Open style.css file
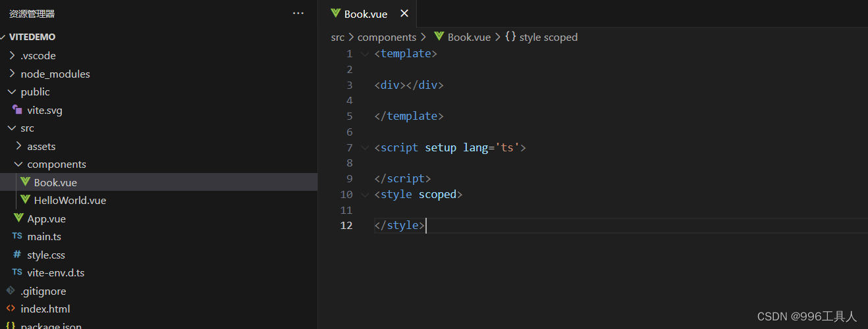The height and width of the screenshot is (329, 868). 46,255
